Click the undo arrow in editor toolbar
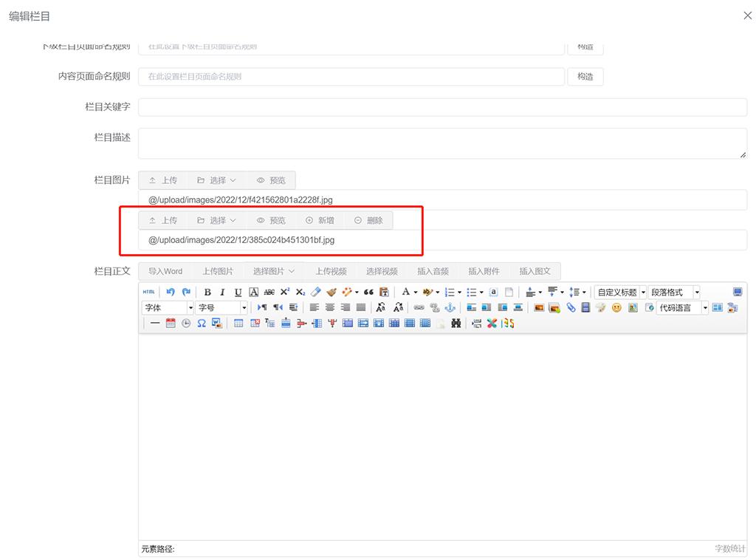The height and width of the screenshot is (560, 756). pyautogui.click(x=171, y=293)
